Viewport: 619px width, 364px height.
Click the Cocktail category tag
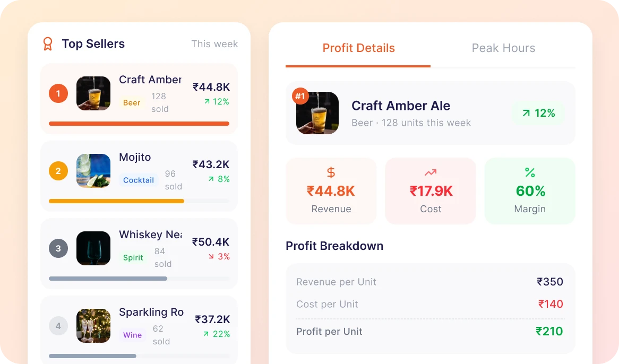pos(139,180)
